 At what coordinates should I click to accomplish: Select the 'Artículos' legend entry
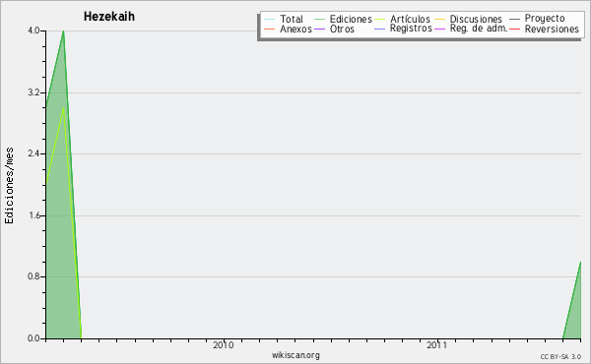410,19
